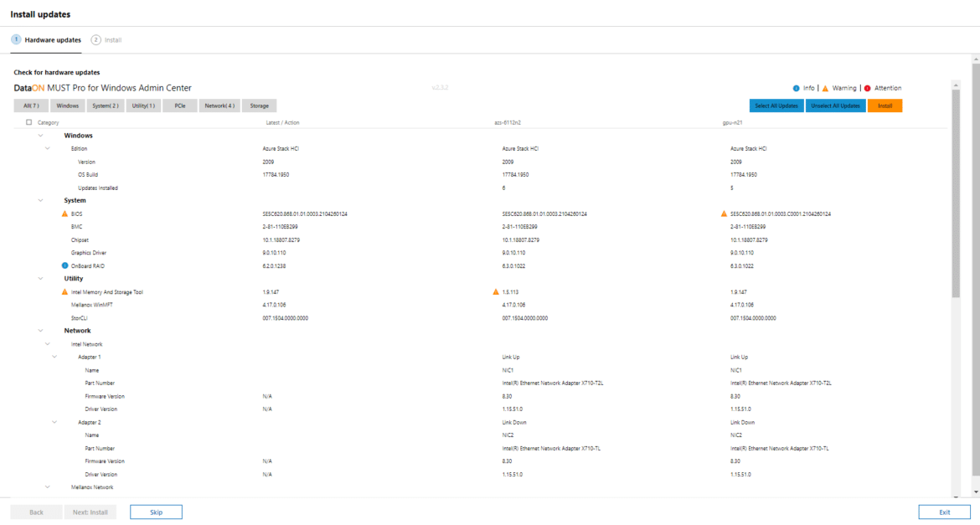Screen dimensions: 980x525
Task: Click warning icon beside Intel Memory And Storage Tool
Action: click(x=64, y=292)
